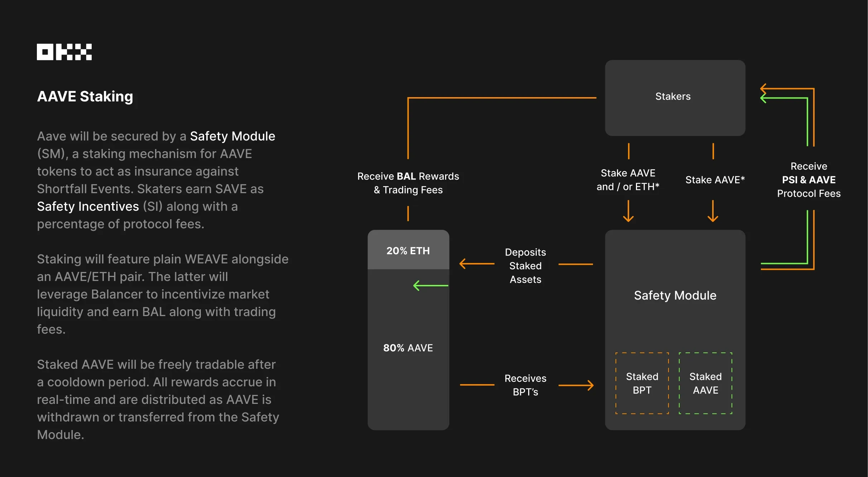Screen dimensions: 868x477
Task: Click the Deposits Staked Assets label
Action: click(x=525, y=266)
